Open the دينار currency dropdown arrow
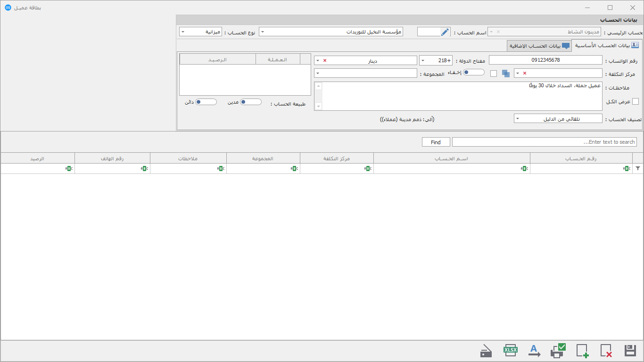This screenshot has width=644, height=362. coord(318,60)
